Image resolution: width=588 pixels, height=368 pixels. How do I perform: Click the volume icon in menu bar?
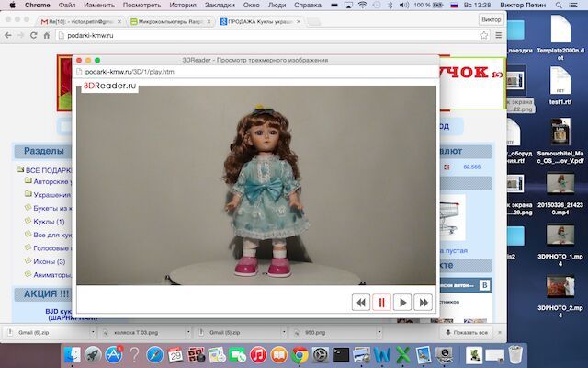coord(403,5)
